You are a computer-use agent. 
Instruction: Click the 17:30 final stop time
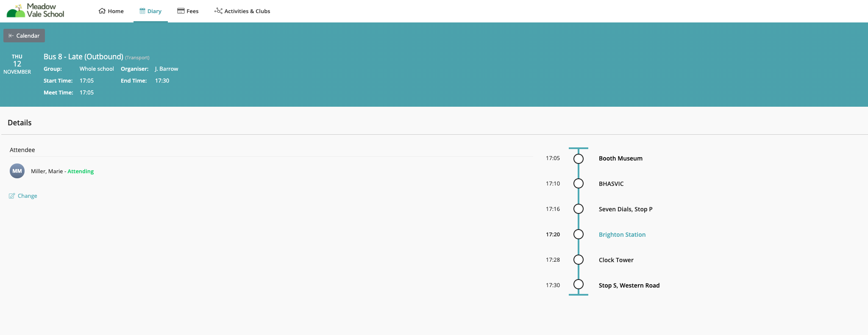pos(553,285)
